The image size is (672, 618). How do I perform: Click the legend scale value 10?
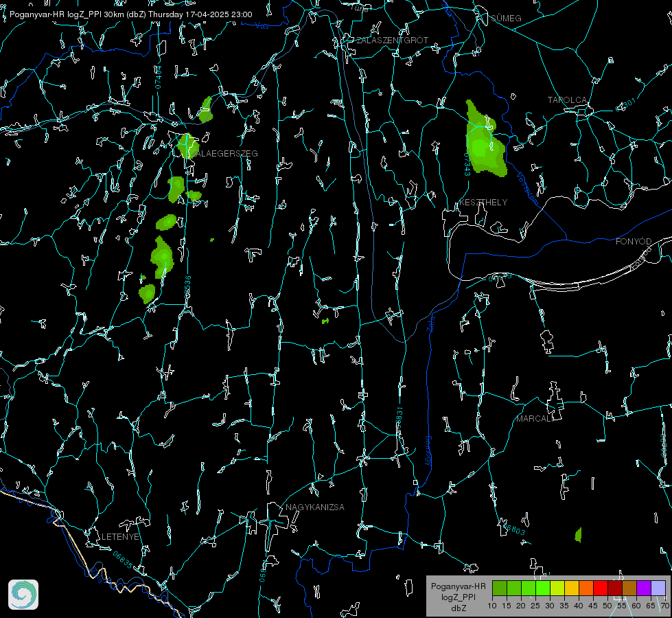492,606
